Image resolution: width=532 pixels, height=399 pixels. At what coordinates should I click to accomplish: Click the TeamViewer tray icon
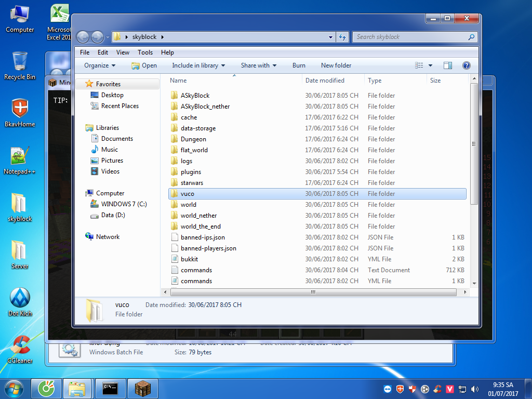[x=388, y=389]
